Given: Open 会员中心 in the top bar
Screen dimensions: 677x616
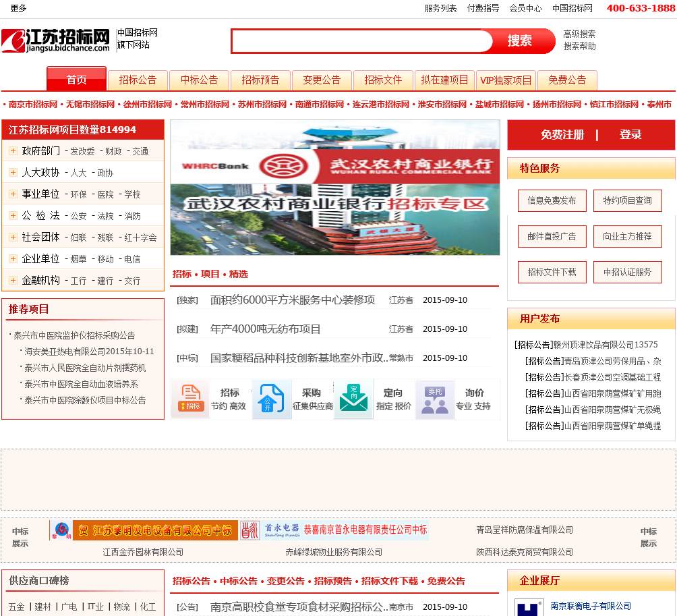Looking at the screenshot, I should 525,8.
